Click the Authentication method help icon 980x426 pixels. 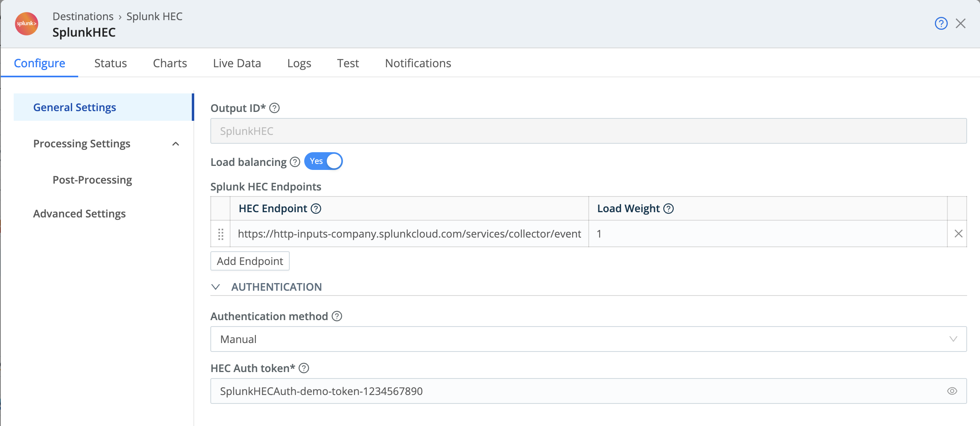pos(336,316)
